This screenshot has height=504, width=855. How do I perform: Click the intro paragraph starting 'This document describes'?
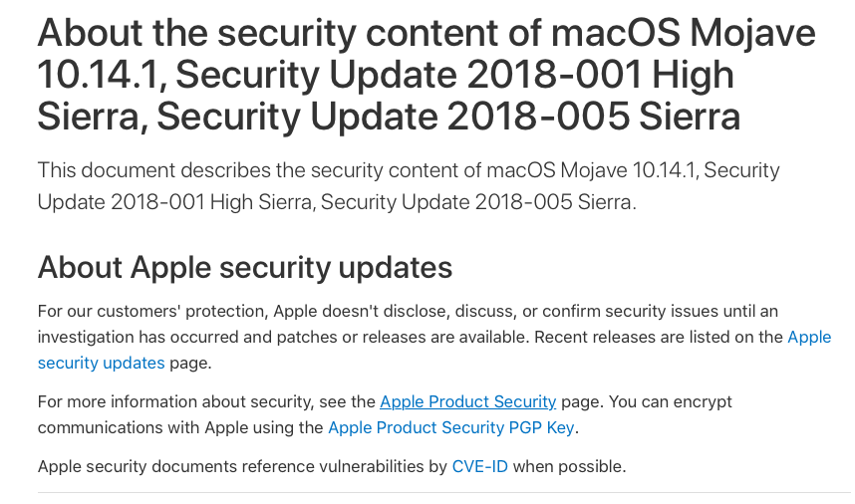[x=409, y=186]
